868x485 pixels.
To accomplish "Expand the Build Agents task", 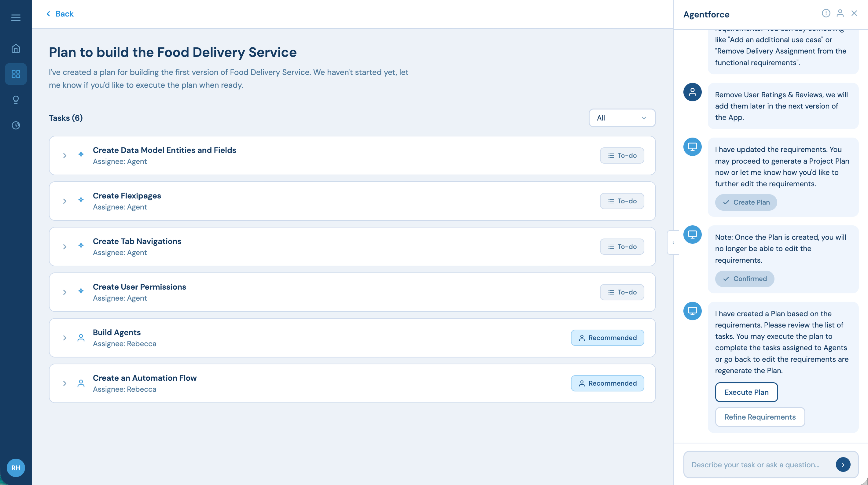I will click(x=64, y=338).
